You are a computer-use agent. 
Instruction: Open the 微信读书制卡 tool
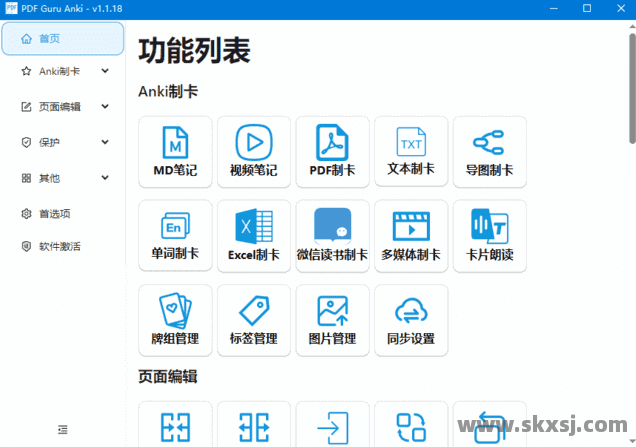pos(332,236)
